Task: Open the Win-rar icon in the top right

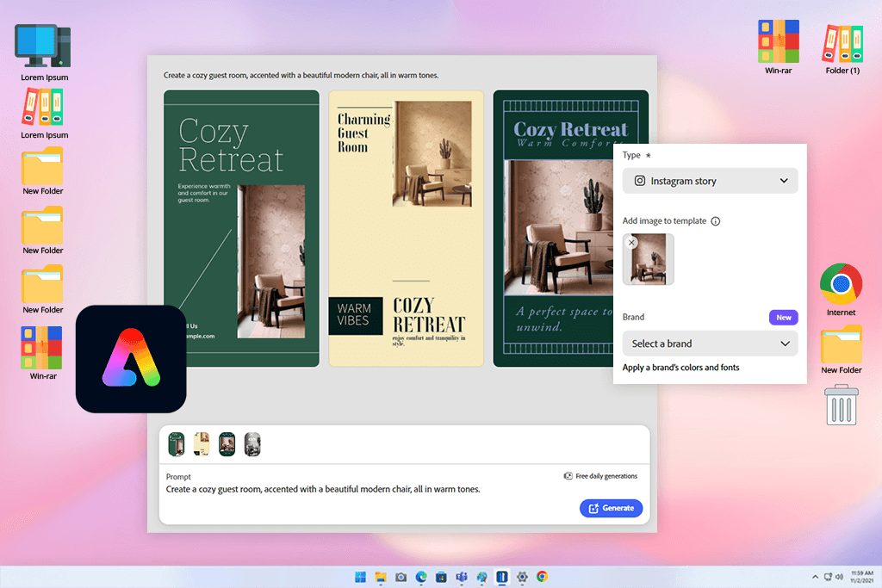Action: click(x=779, y=47)
